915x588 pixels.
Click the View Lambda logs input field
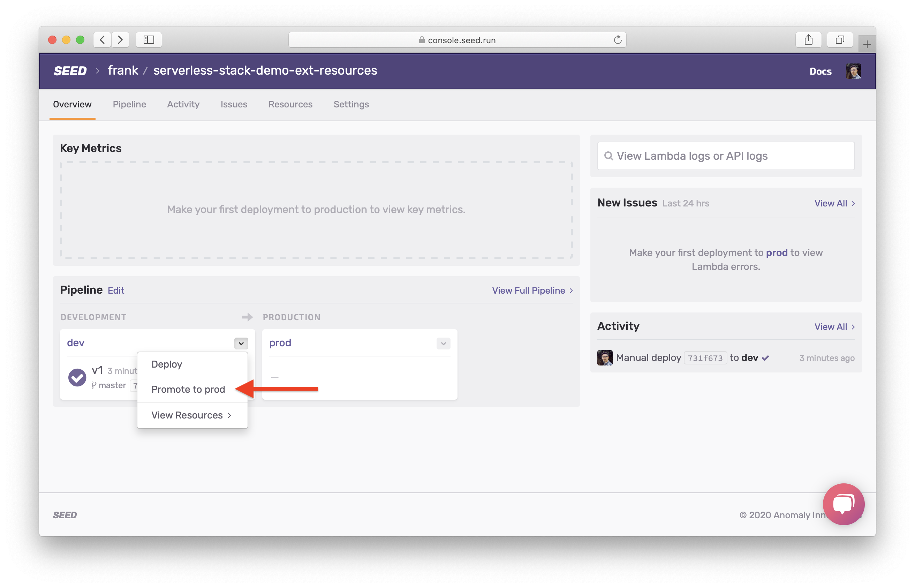click(x=726, y=156)
